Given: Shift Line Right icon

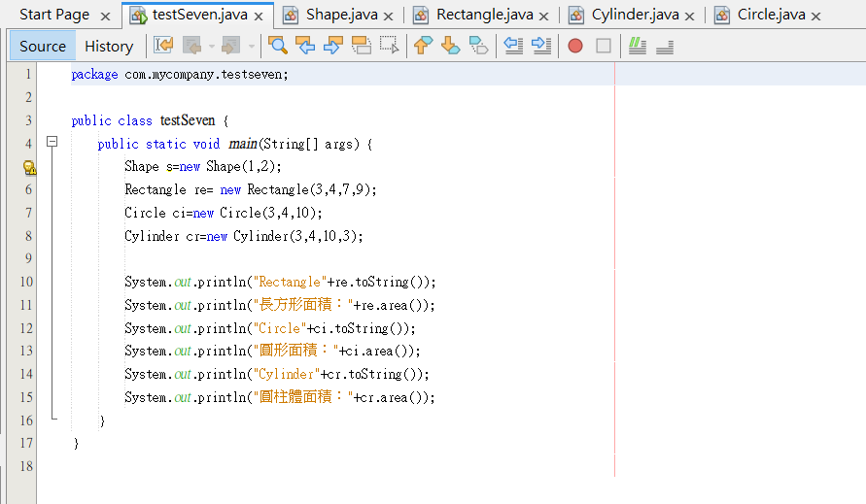Looking at the screenshot, I should coord(541,46).
